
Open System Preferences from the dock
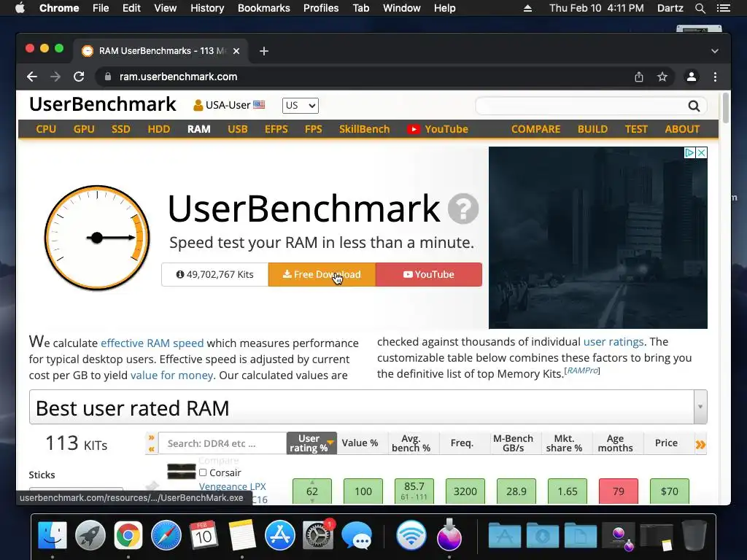click(318, 535)
